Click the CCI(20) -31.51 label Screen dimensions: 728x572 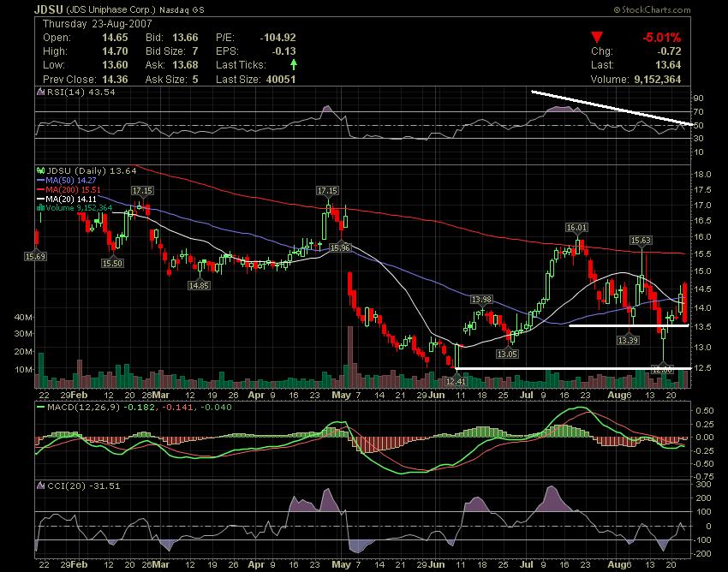coord(84,486)
